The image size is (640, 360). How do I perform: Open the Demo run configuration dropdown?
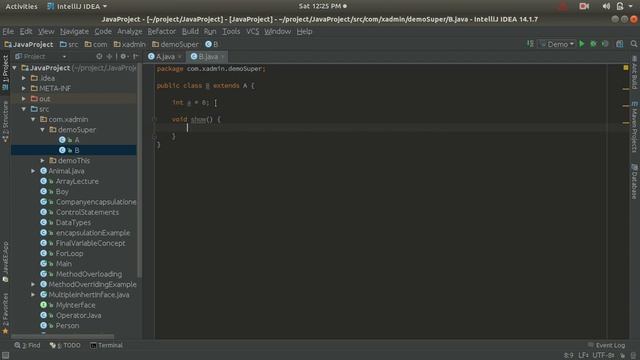[x=557, y=44]
